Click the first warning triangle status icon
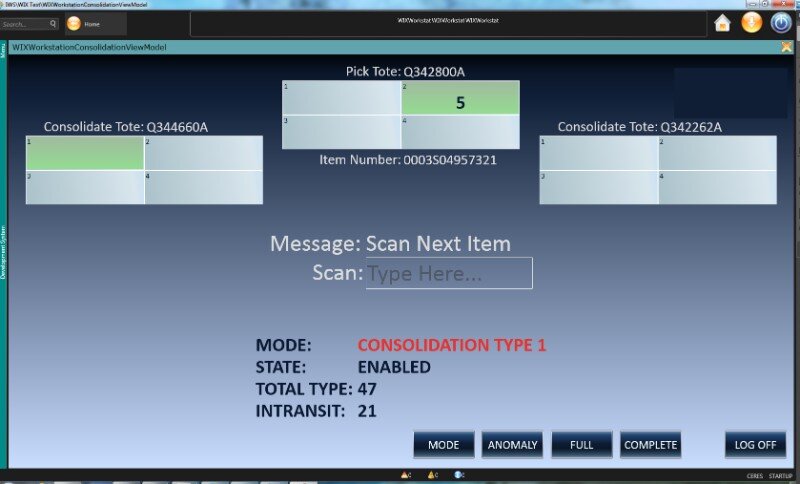The height and width of the screenshot is (484, 800). (x=405, y=475)
